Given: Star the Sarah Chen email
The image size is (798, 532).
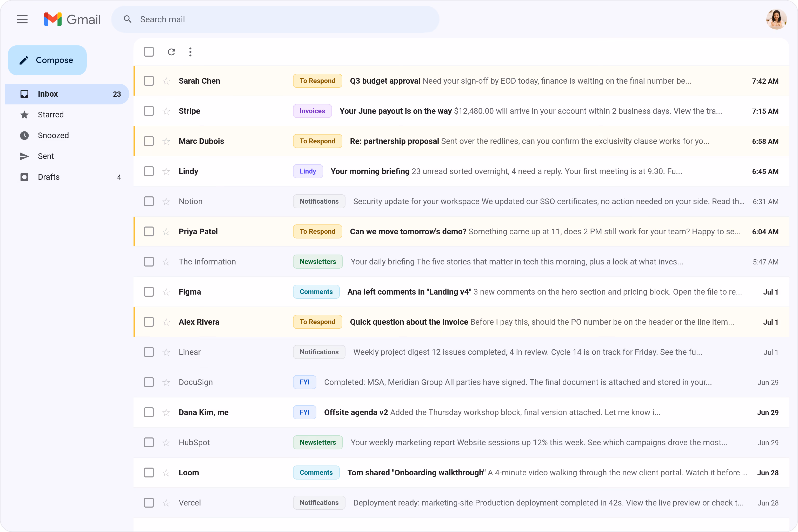Looking at the screenshot, I should click(x=166, y=81).
